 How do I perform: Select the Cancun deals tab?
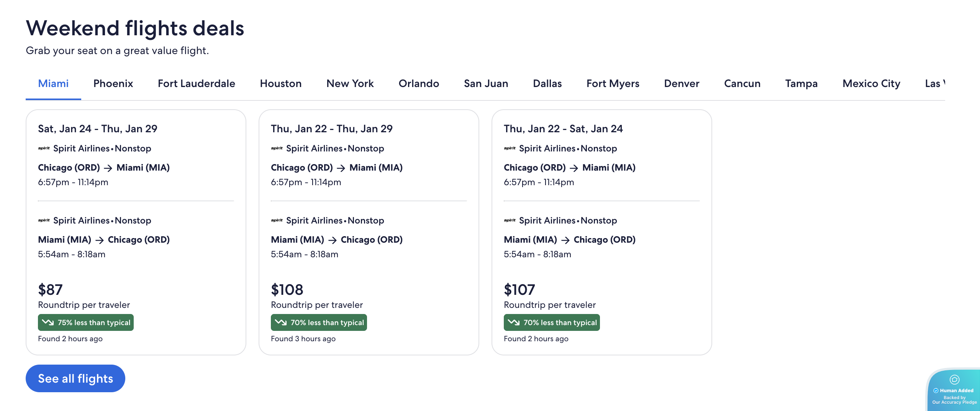click(x=742, y=84)
